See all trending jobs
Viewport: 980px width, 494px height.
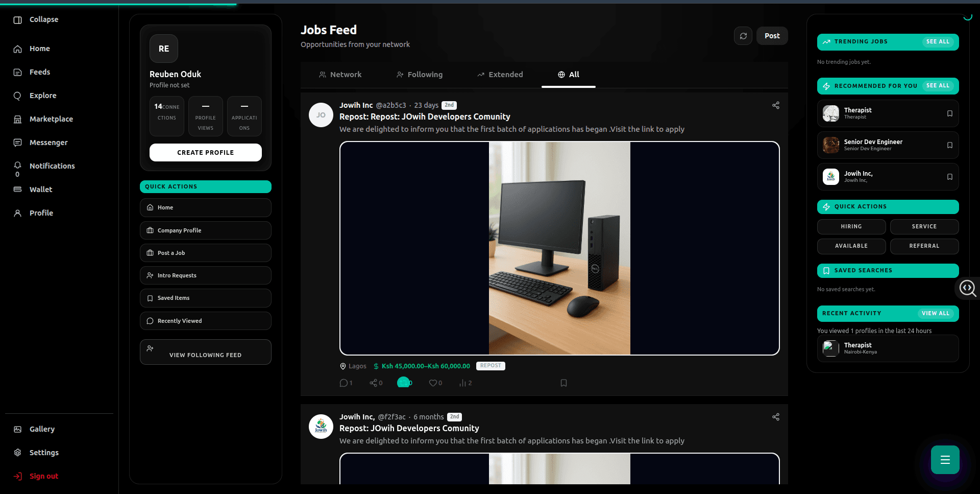coord(938,42)
